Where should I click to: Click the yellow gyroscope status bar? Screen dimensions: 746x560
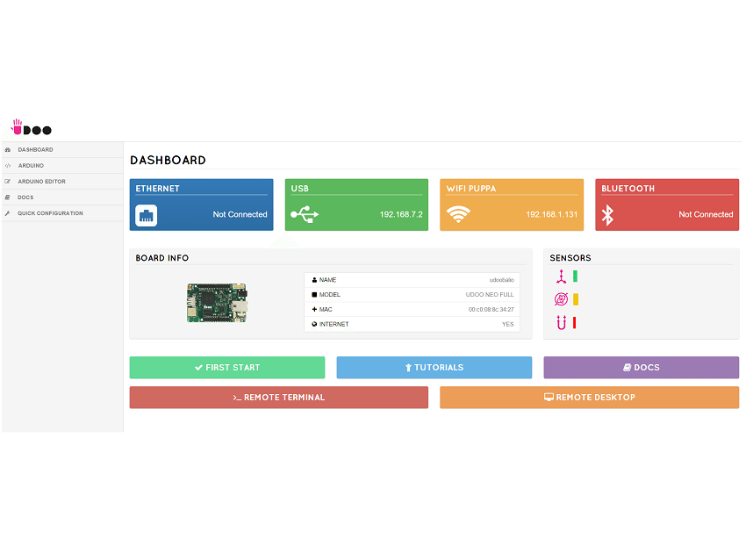point(576,299)
